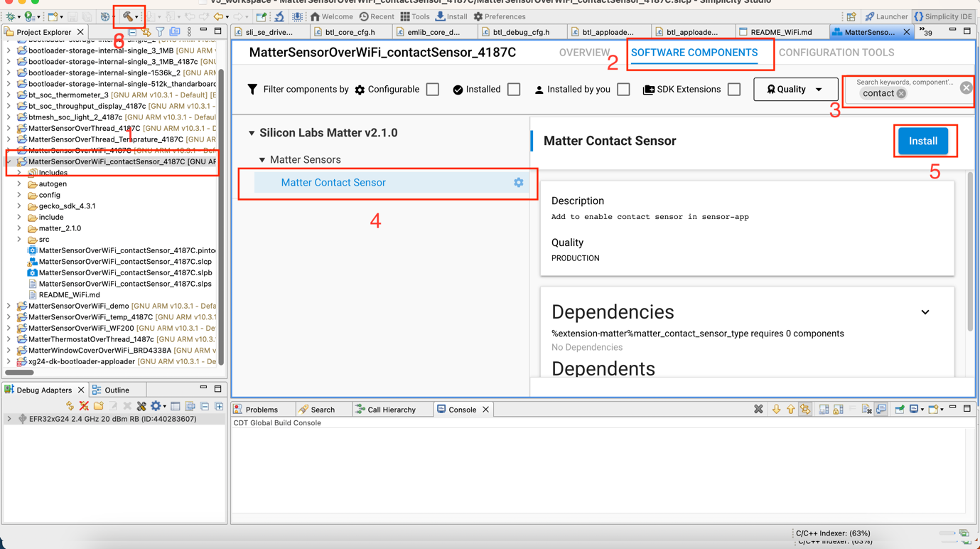This screenshot has width=980, height=549.
Task: Expand the Dependencies section chevron
Action: point(925,312)
